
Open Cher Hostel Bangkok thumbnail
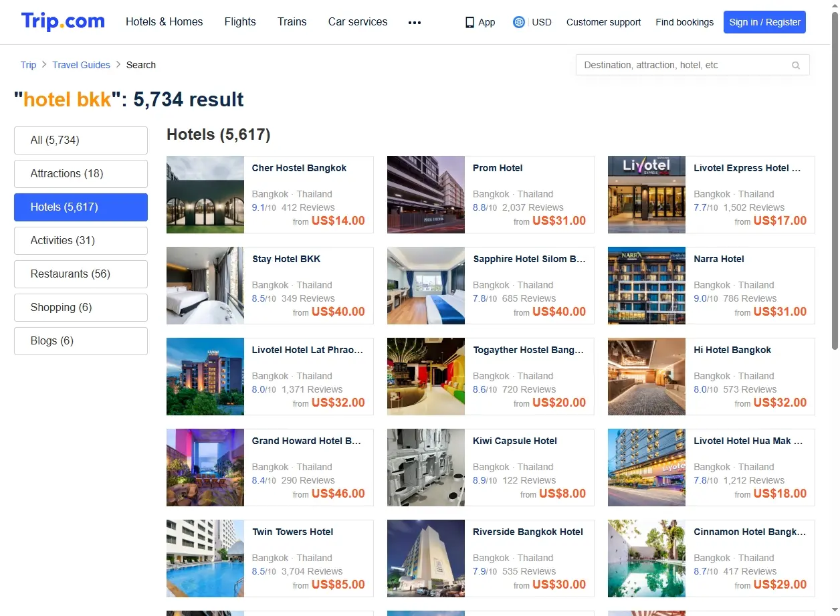click(205, 195)
